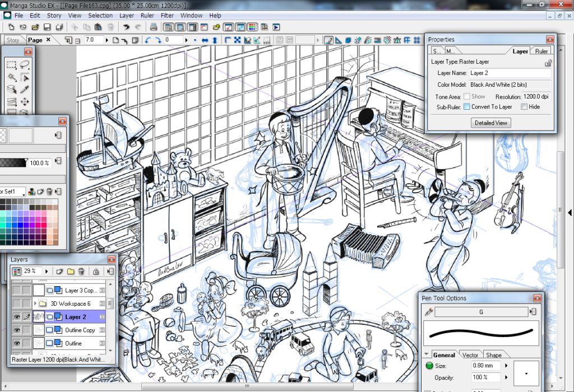
Task: Select the Magic Wand tool
Action: pos(12,77)
